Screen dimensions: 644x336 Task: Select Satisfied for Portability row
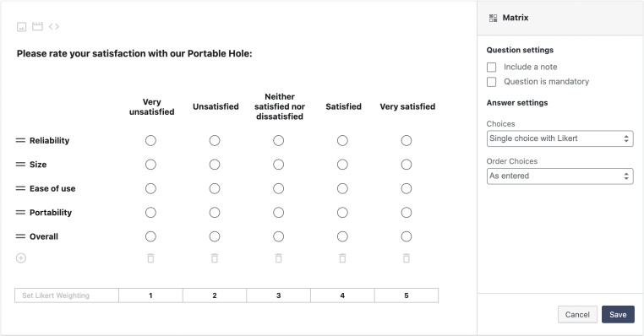(x=342, y=213)
